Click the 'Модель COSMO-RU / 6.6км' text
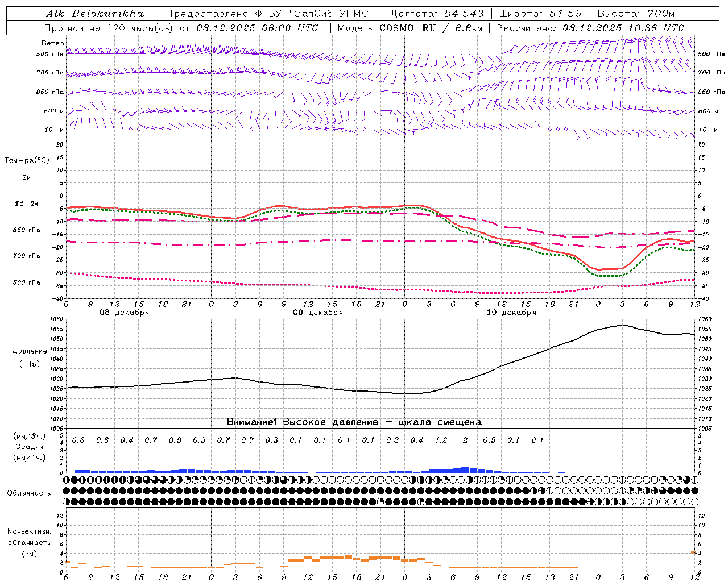The image size is (728, 582). click(410, 28)
